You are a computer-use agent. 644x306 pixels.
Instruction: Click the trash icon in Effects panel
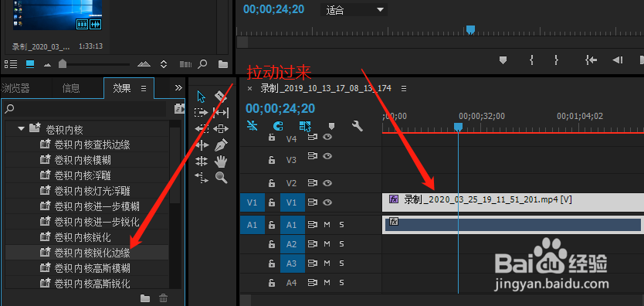pos(164,298)
